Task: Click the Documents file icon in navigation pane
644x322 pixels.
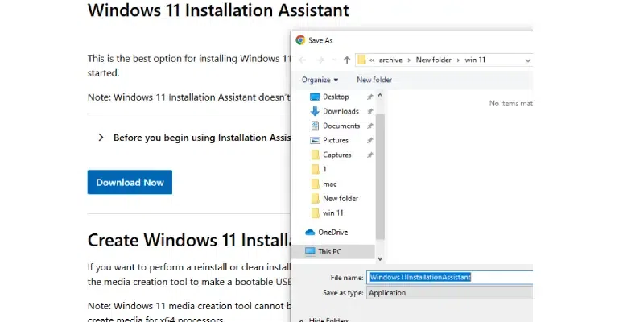Action: [315, 126]
